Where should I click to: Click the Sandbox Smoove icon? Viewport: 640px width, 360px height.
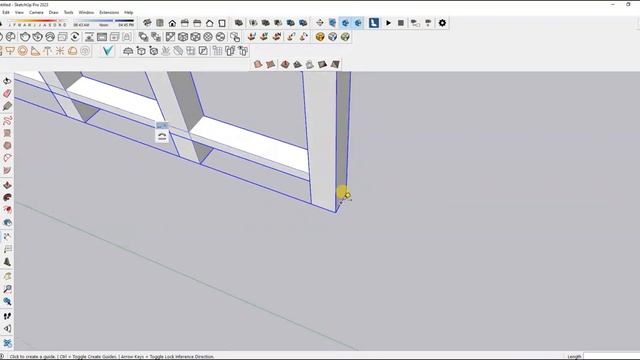tap(285, 64)
